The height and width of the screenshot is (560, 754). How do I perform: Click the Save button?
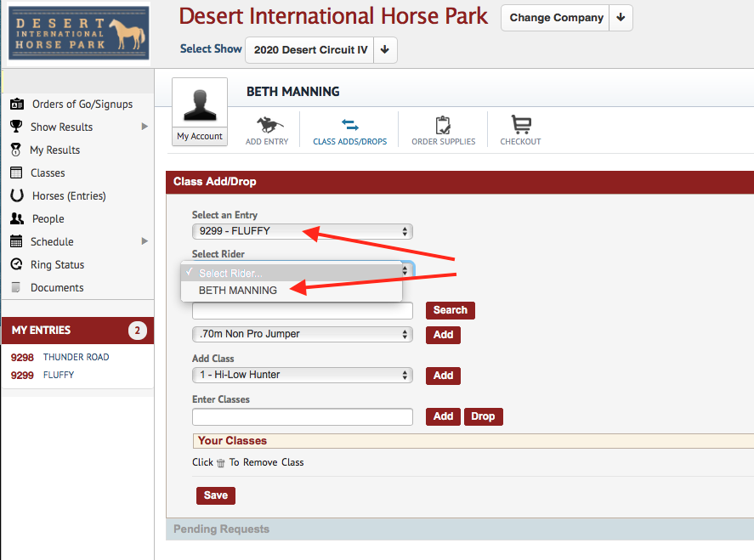(215, 495)
